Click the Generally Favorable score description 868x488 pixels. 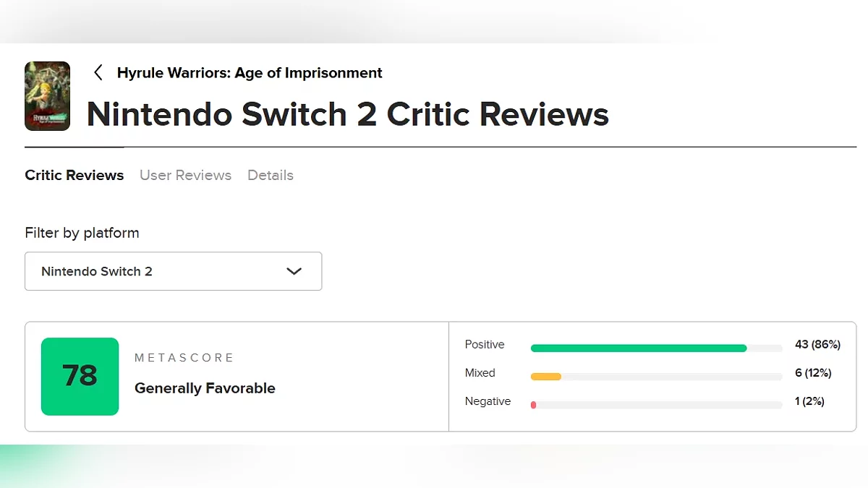(205, 388)
